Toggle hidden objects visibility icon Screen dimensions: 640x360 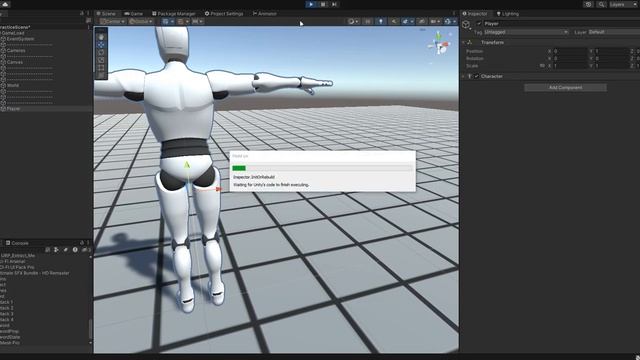[x=421, y=21]
